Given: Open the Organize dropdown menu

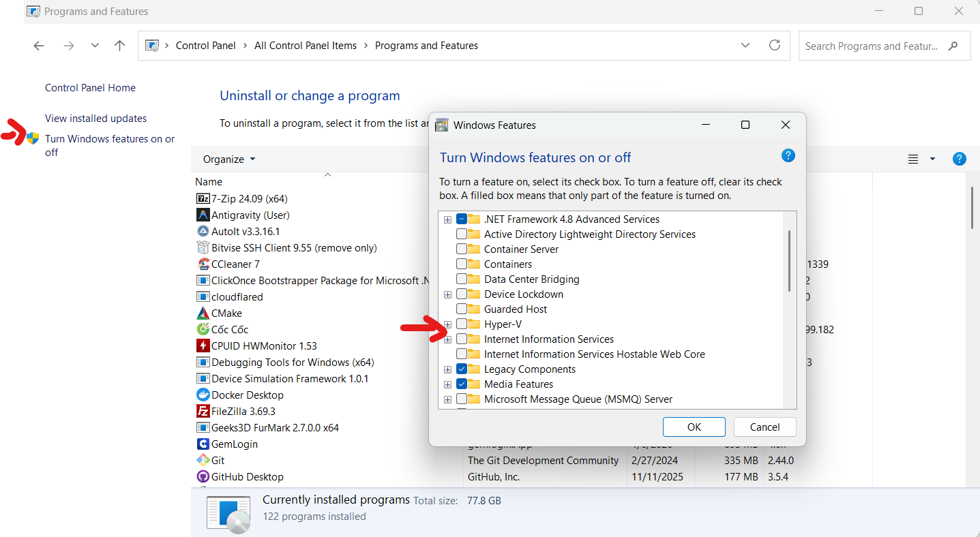Looking at the screenshot, I should tap(229, 159).
